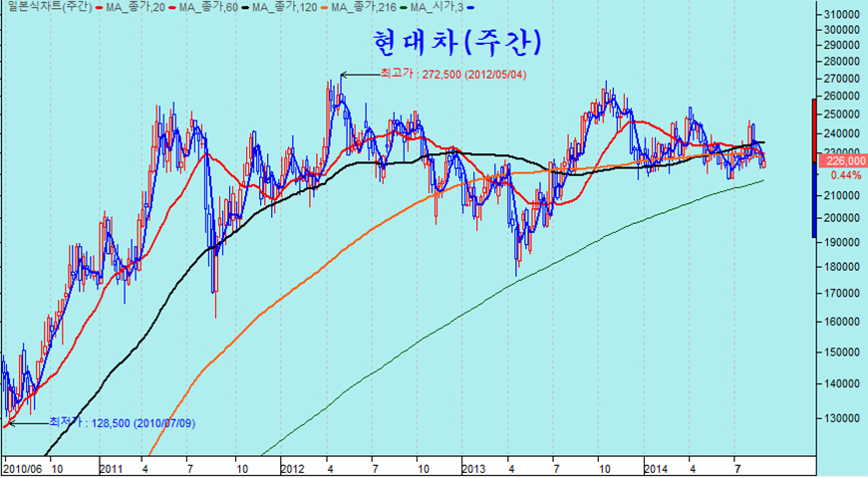
Task: Click the arrow marker pointing at 최저가
Action: click(10, 423)
